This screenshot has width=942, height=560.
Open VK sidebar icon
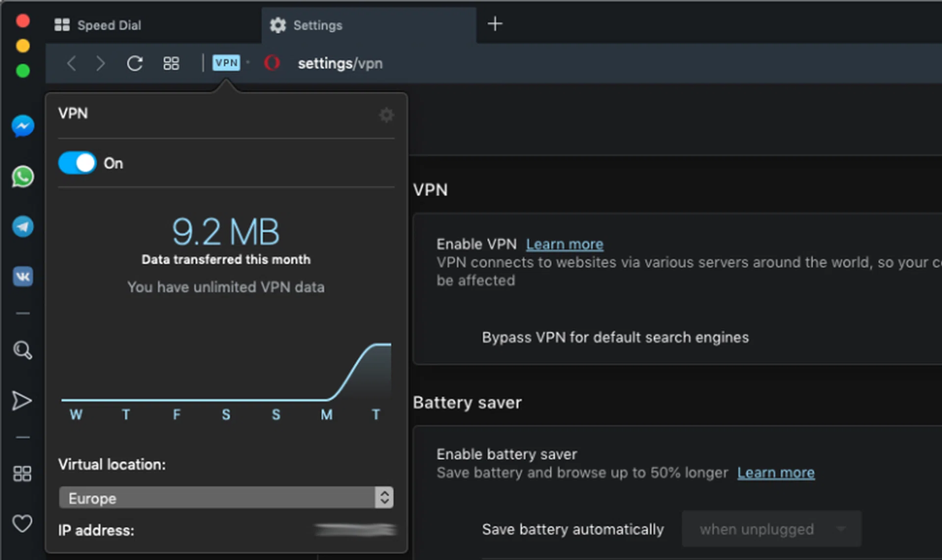point(23,277)
